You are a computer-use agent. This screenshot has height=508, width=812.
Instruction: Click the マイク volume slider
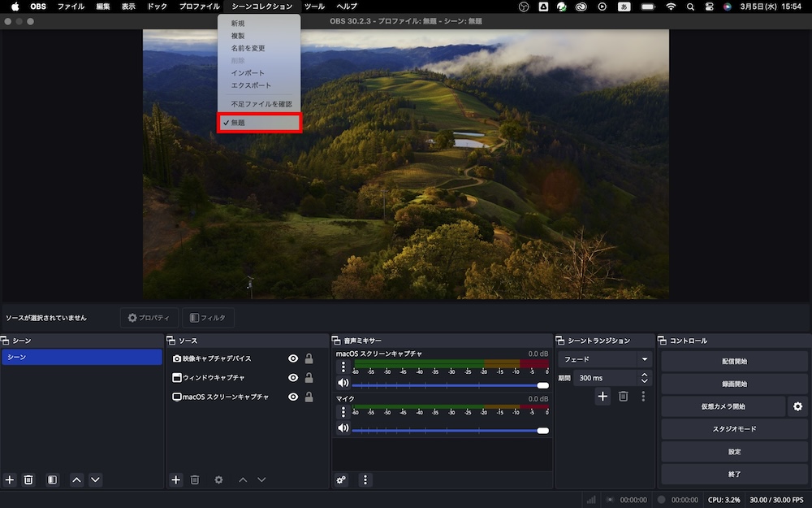(447, 431)
